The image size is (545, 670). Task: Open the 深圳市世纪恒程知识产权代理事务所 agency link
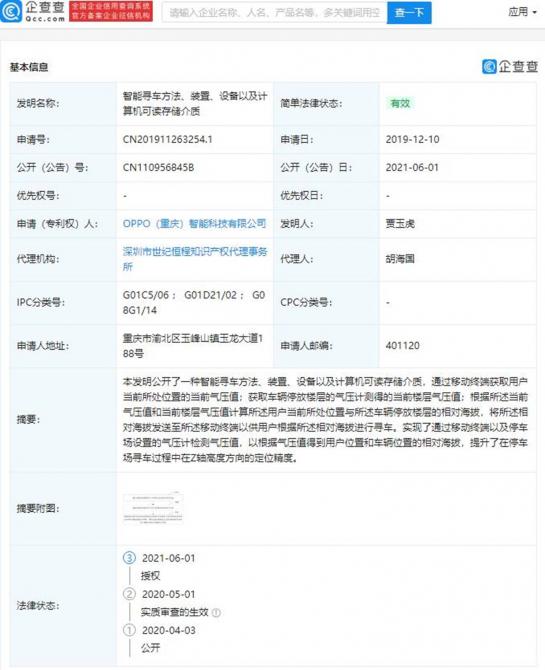click(195, 259)
